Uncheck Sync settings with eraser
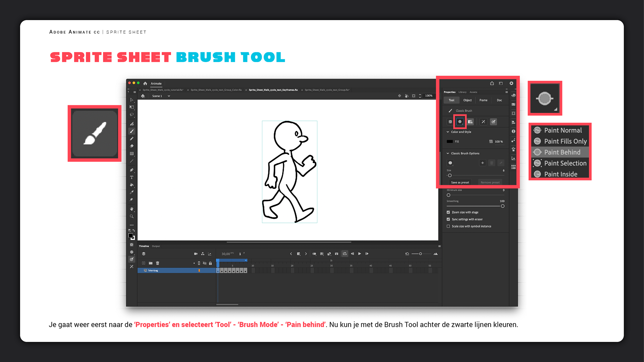Image resolution: width=644 pixels, height=362 pixels. (x=448, y=219)
